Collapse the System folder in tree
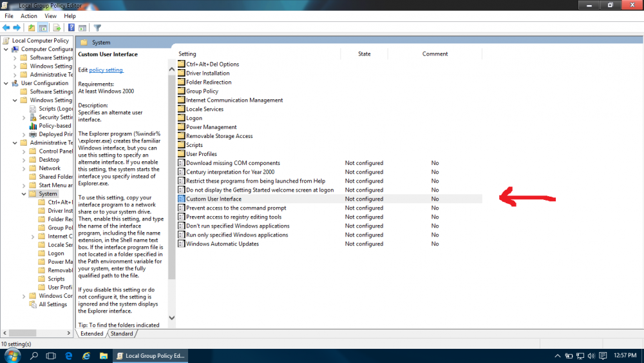The image size is (644, 363). (24, 194)
